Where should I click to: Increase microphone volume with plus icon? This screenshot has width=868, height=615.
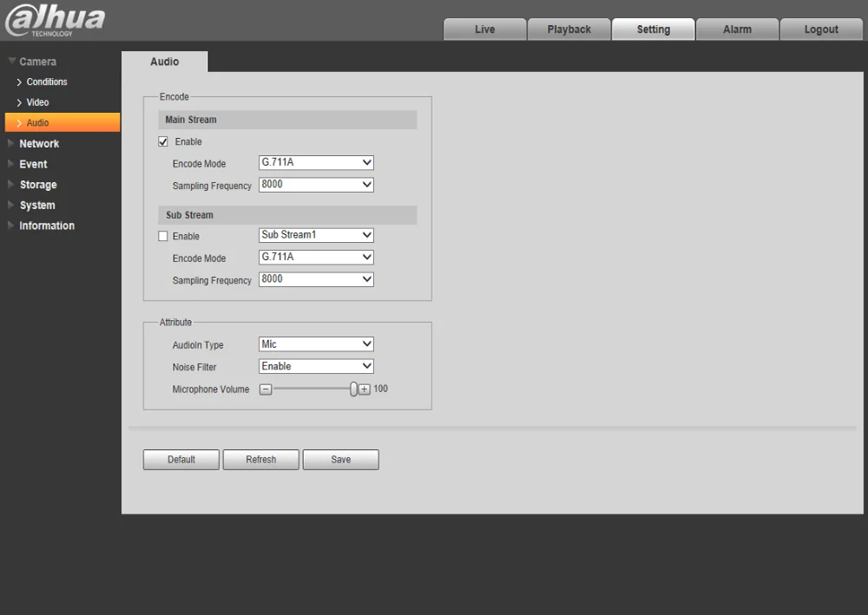(365, 389)
